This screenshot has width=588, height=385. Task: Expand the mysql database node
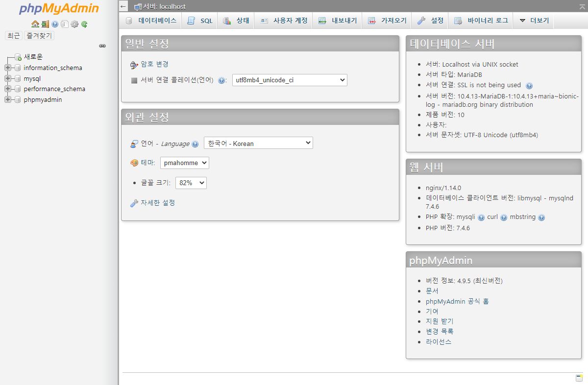click(7, 78)
